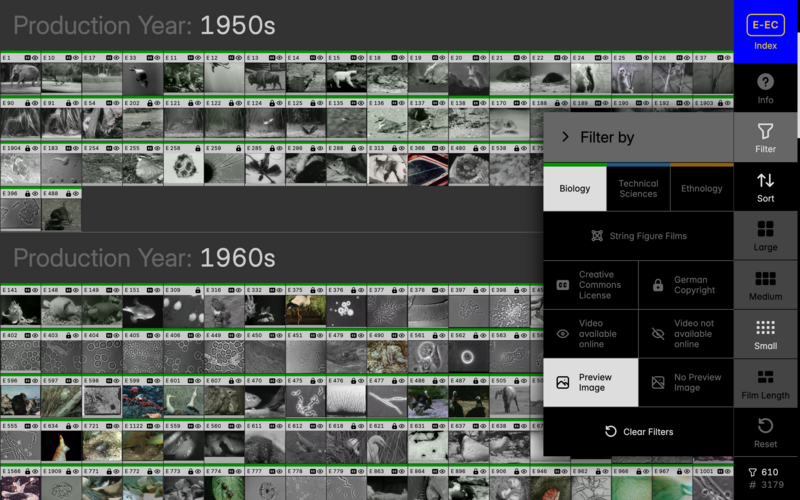Select the Film Length layout icon
Viewport: 800px width, 500px height.
click(x=765, y=383)
